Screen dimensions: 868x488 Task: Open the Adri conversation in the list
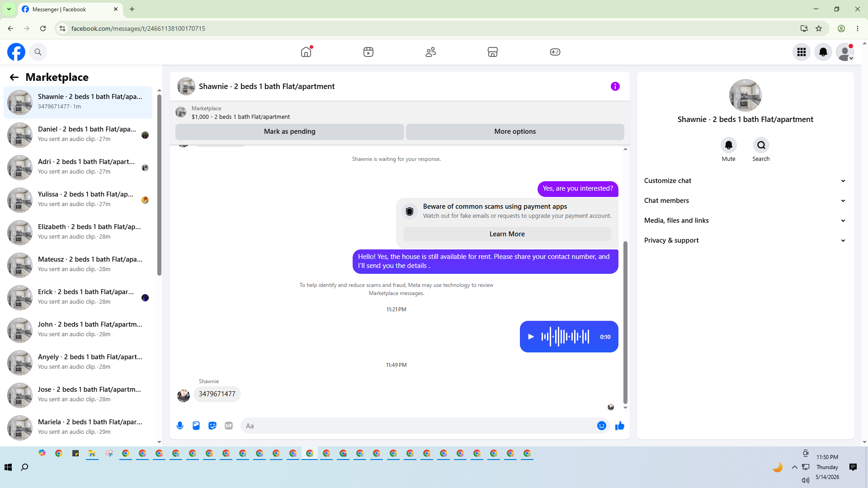(x=78, y=168)
